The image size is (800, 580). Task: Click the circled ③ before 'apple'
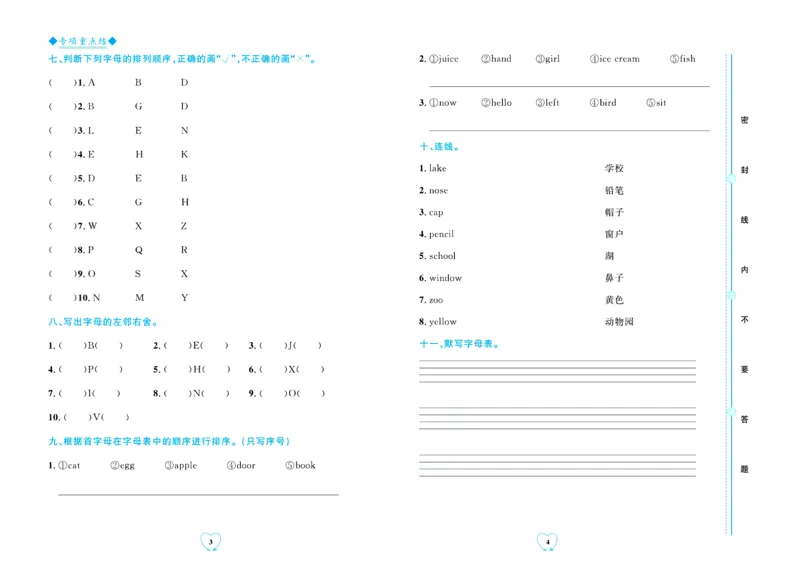coord(170,465)
